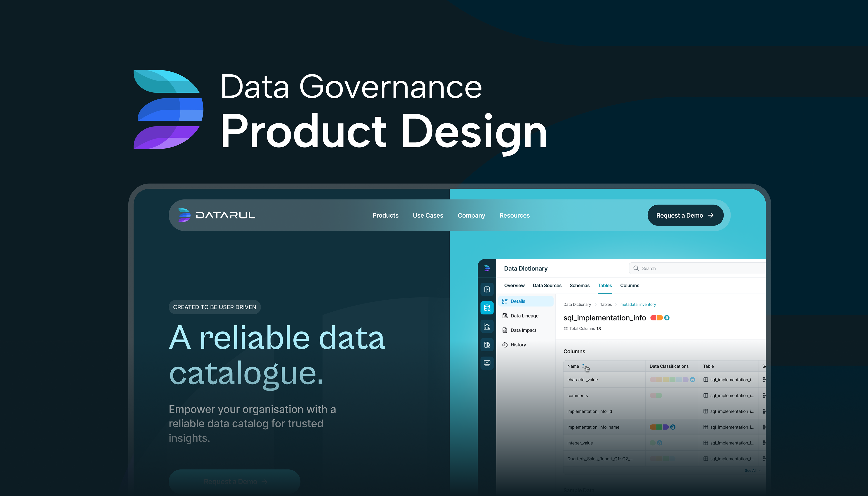Click the "character_value" column name
Image resolution: width=868 pixels, height=496 pixels.
[x=583, y=380]
